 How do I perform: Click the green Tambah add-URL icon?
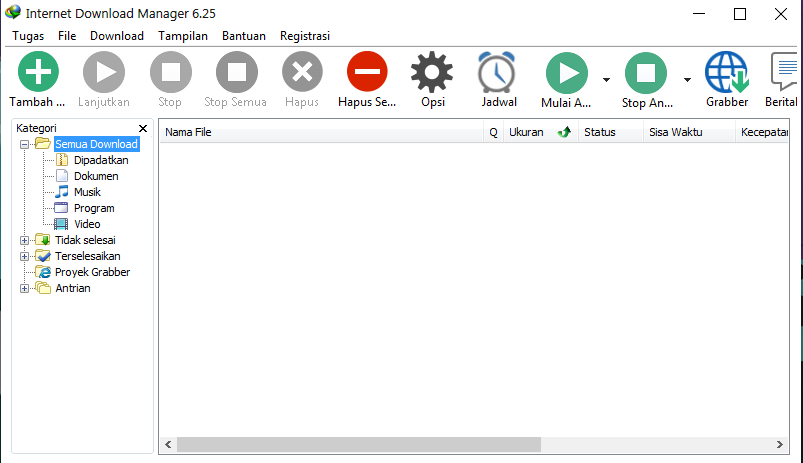[x=38, y=72]
